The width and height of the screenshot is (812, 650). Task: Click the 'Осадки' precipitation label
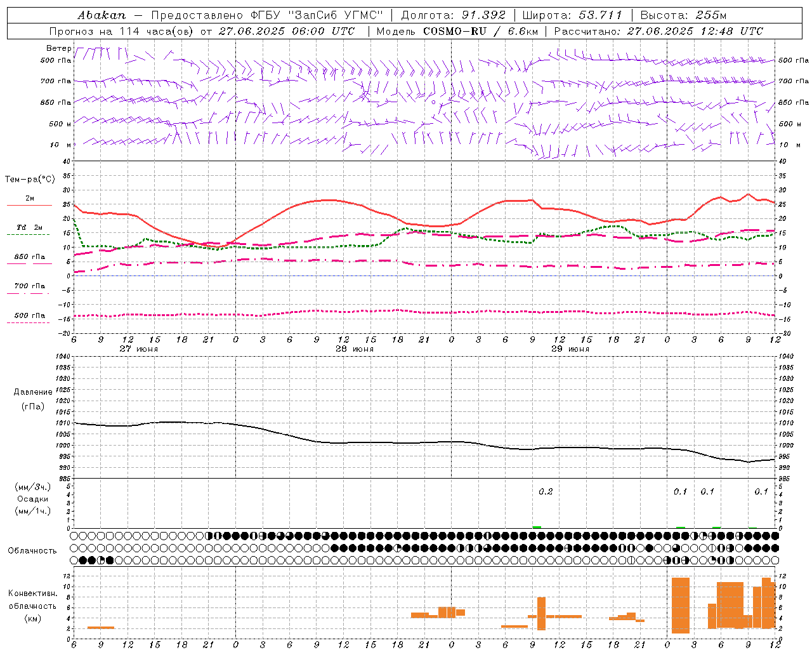point(32,499)
